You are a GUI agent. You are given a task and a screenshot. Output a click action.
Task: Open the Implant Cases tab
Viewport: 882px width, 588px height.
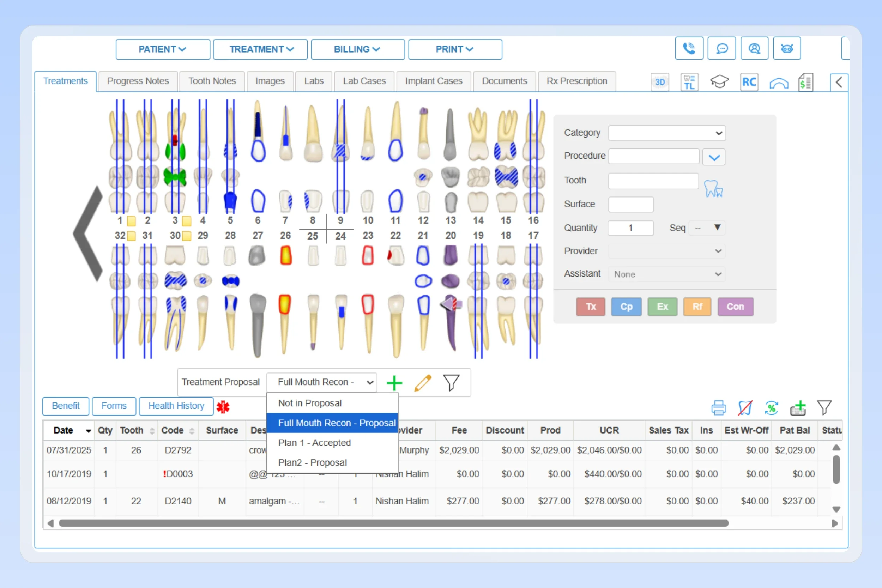[434, 81]
